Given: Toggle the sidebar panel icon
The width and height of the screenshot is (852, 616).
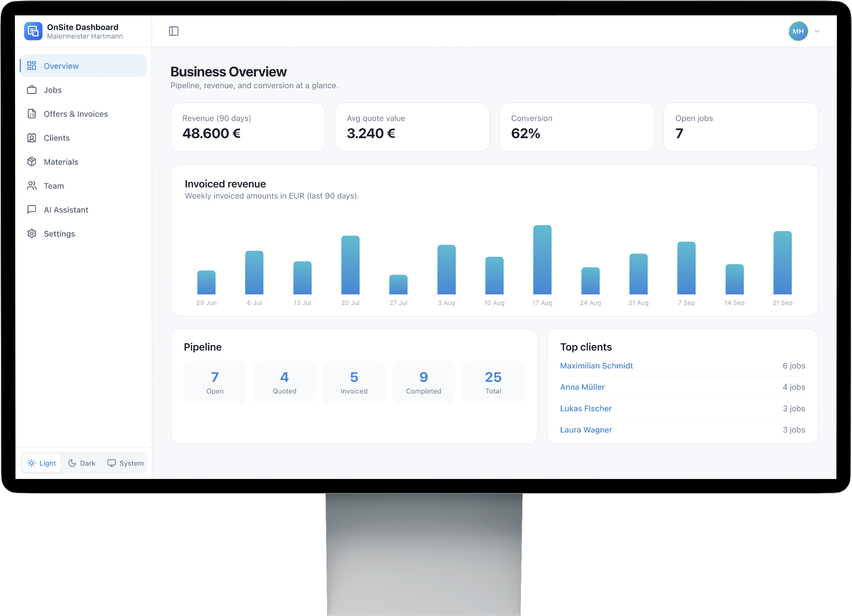Looking at the screenshot, I should click(174, 31).
